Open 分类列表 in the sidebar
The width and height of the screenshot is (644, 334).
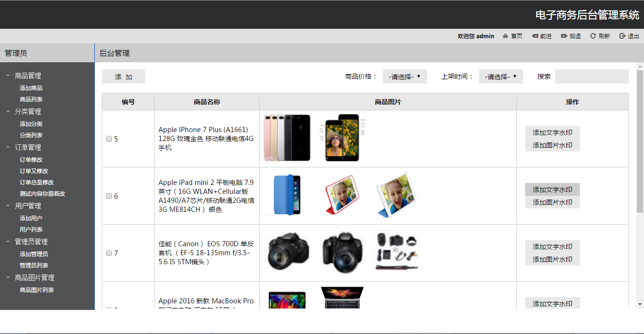point(31,135)
